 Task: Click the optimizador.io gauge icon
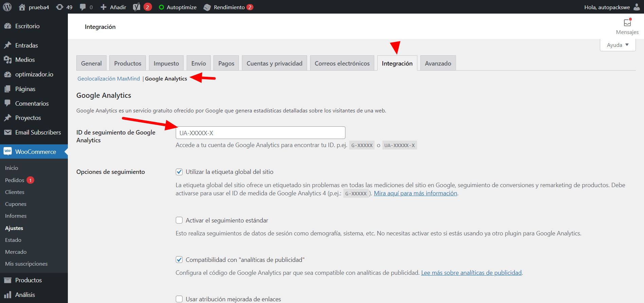(7, 74)
